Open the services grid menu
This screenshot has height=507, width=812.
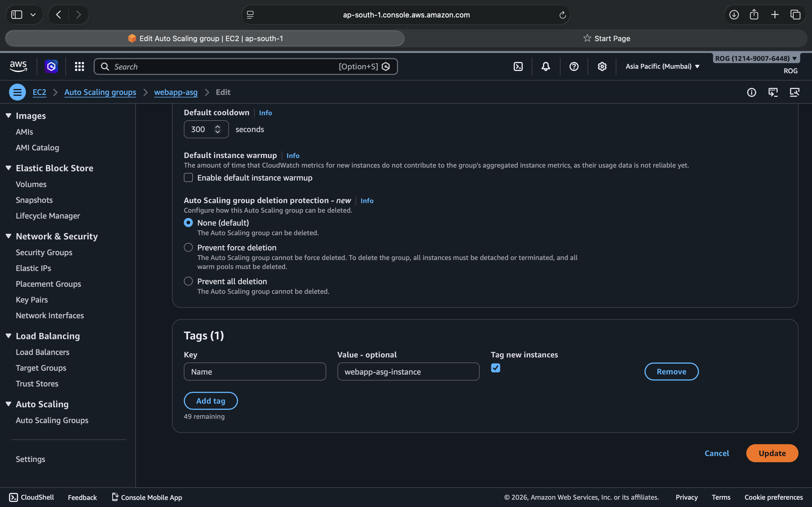coord(79,66)
